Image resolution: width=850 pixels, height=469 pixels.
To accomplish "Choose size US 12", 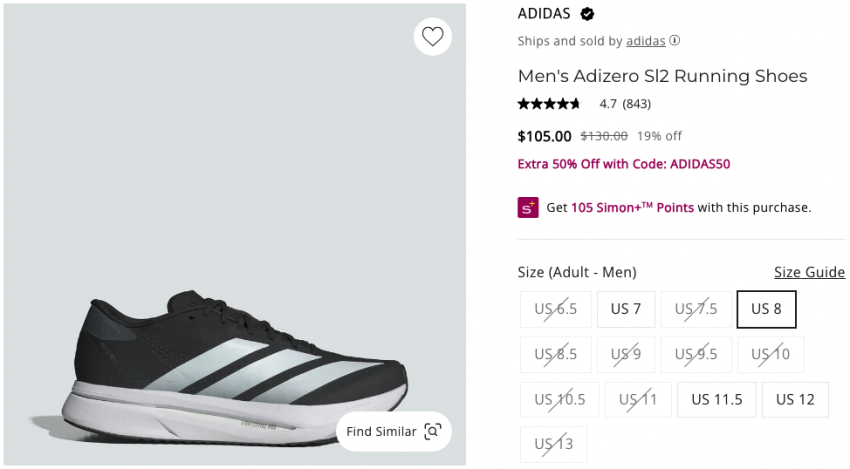I will click(795, 399).
